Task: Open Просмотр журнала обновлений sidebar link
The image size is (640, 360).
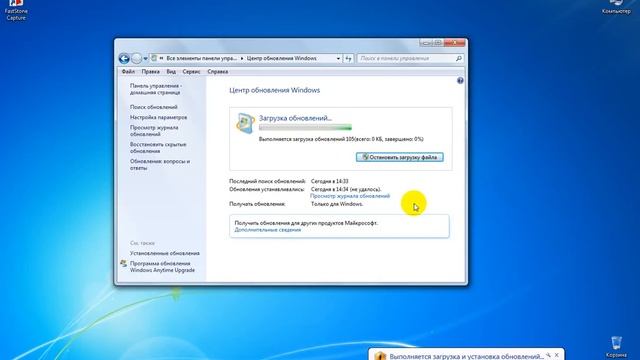Action: coord(154,131)
